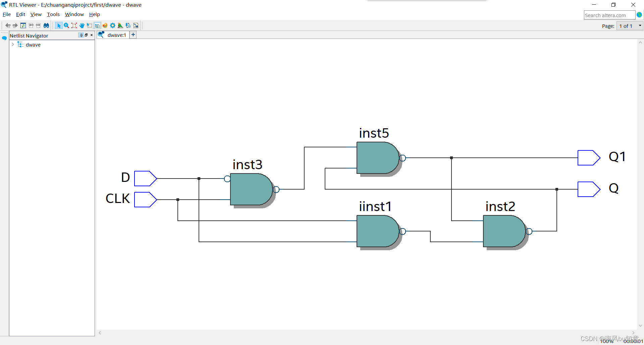This screenshot has width=644, height=345.
Task: Select the arrow Selection tool
Action: 59,25
